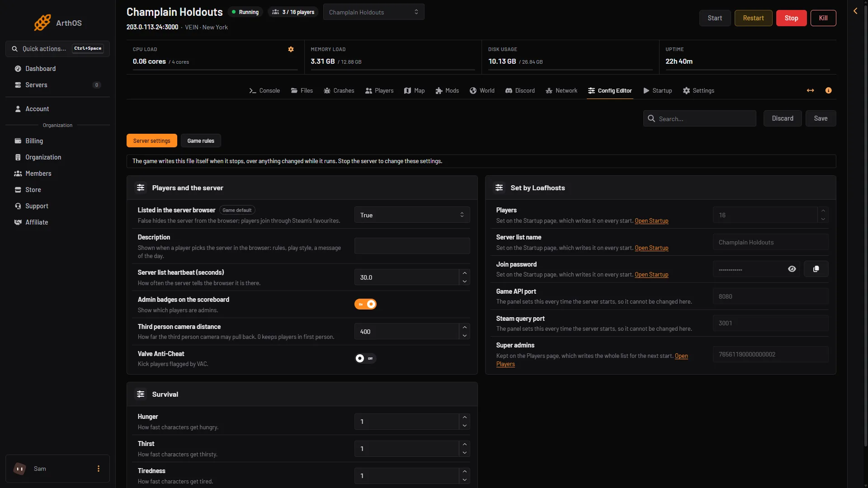Click the orange info icon near tabs
Image resolution: width=868 pixels, height=488 pixels.
[828, 90]
